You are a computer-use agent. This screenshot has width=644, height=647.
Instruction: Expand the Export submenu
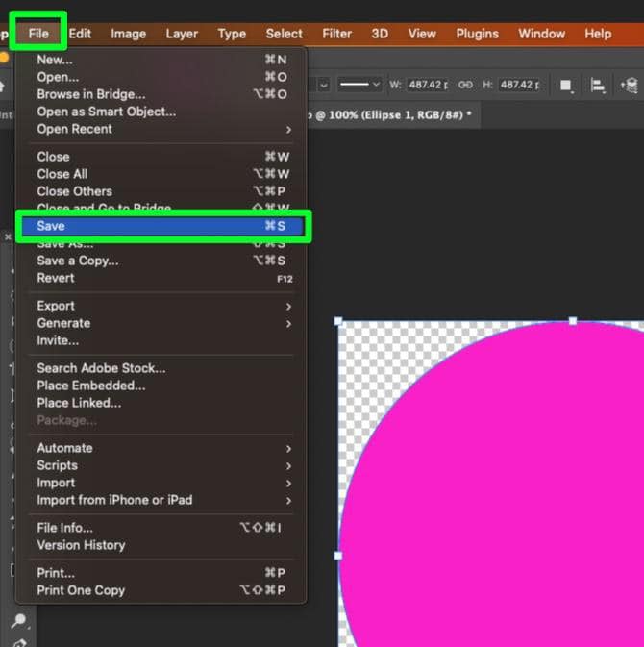pos(163,306)
